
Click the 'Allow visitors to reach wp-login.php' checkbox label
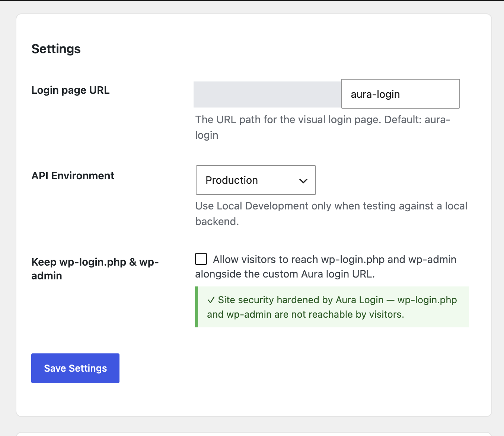(326, 266)
